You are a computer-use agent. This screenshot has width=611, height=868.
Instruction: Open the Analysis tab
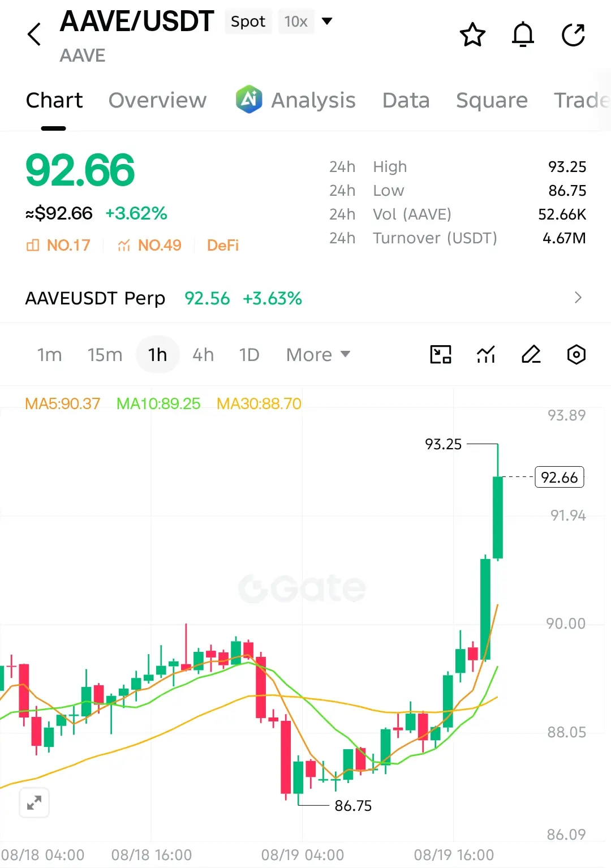tap(313, 100)
